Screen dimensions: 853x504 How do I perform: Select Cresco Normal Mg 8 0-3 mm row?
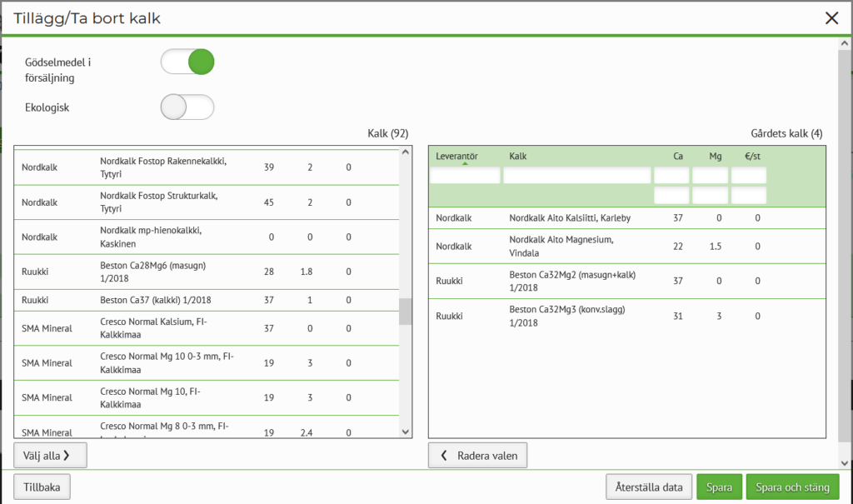pyautogui.click(x=207, y=427)
